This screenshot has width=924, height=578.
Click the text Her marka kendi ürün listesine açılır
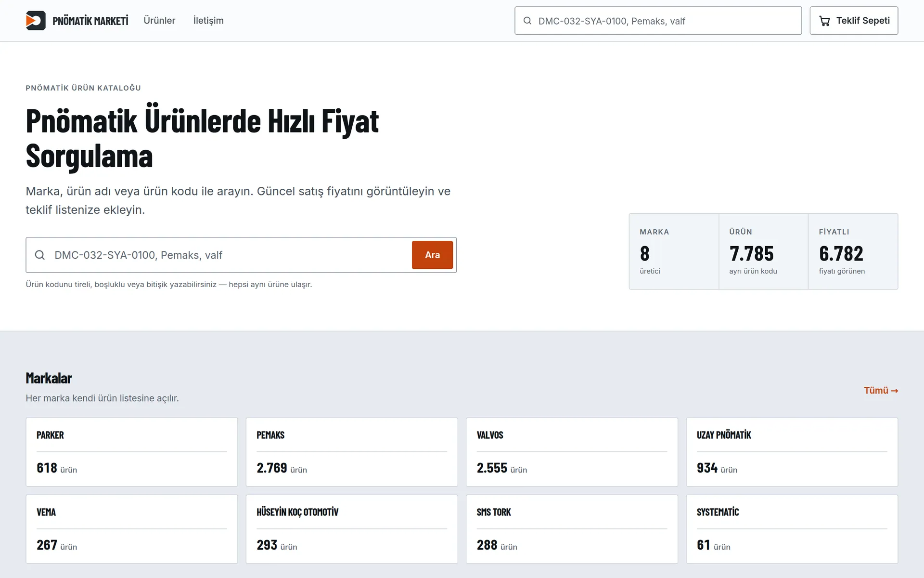[102, 398]
